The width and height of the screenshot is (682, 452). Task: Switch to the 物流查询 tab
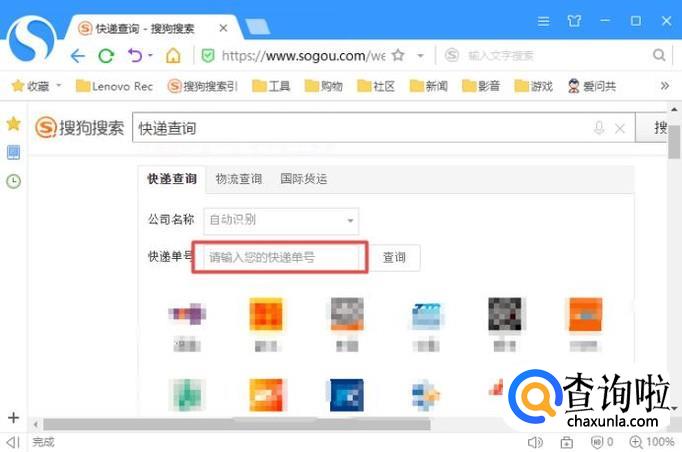point(239,179)
